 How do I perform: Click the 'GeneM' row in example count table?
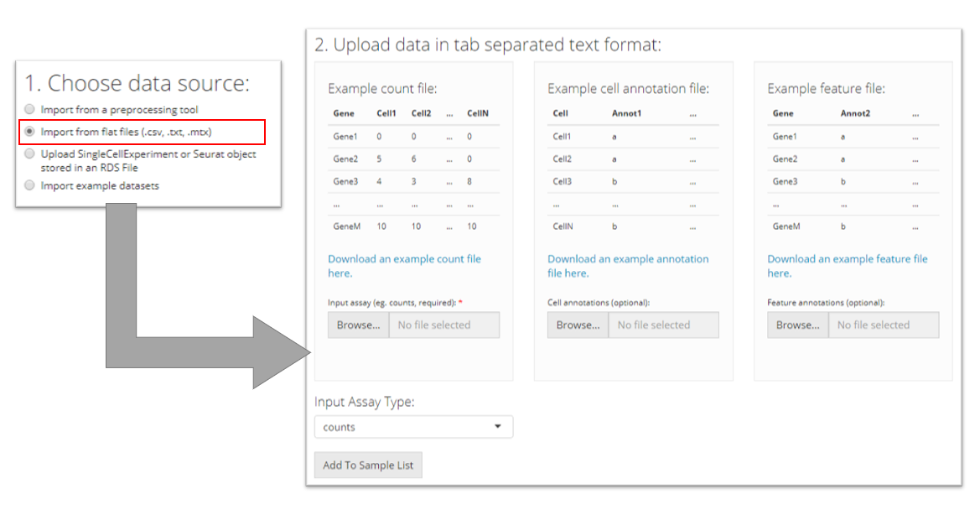pos(347,226)
